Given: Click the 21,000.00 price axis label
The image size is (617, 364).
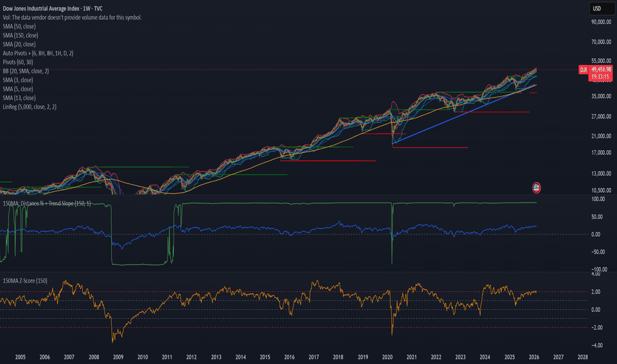Looking at the screenshot, I should pos(601,136).
